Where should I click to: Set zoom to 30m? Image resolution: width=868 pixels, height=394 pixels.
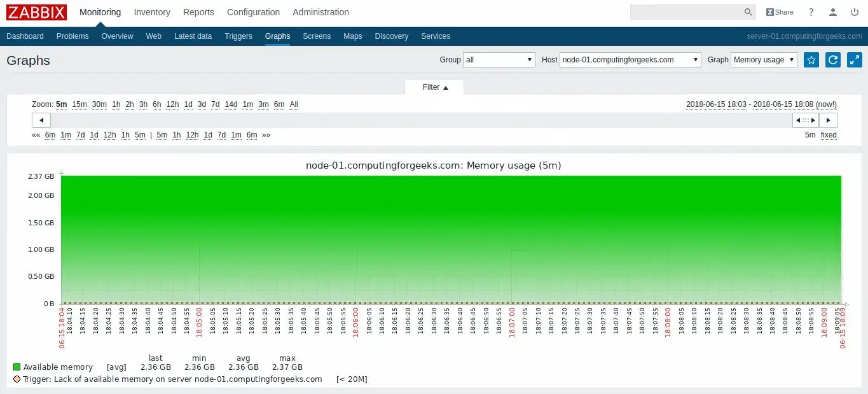click(99, 104)
